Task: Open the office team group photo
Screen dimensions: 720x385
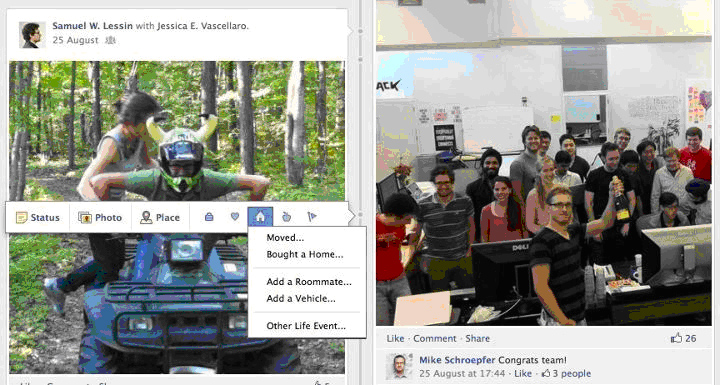Action: [x=544, y=163]
